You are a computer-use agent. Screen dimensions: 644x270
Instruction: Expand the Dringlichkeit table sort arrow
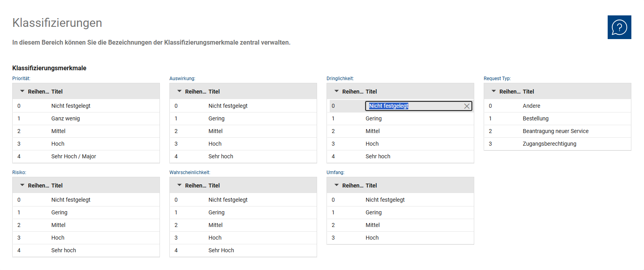pyautogui.click(x=336, y=91)
